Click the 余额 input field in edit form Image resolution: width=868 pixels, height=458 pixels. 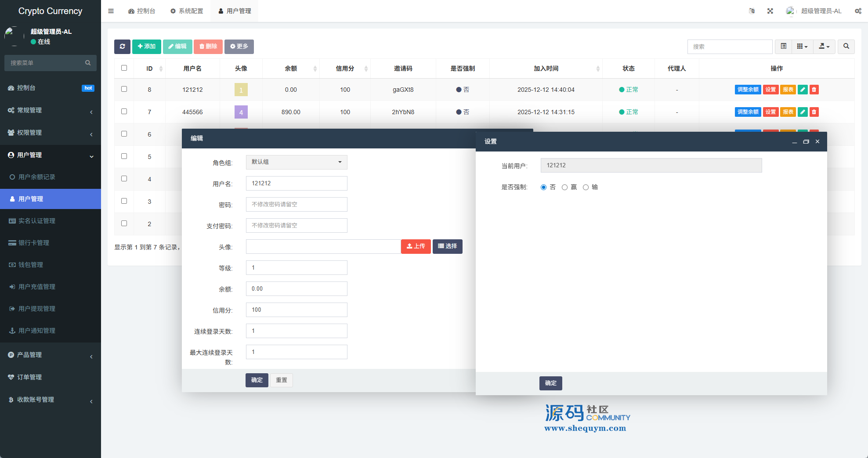[297, 289]
